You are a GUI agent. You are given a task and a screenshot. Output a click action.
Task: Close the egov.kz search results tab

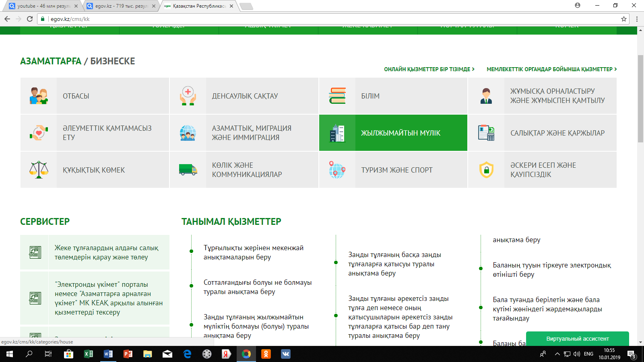[154, 6]
